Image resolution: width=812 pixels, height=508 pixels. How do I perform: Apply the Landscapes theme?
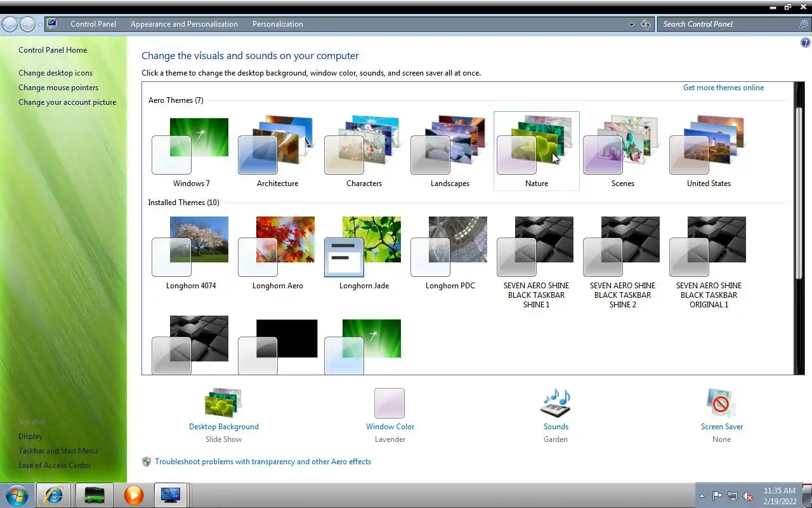450,151
